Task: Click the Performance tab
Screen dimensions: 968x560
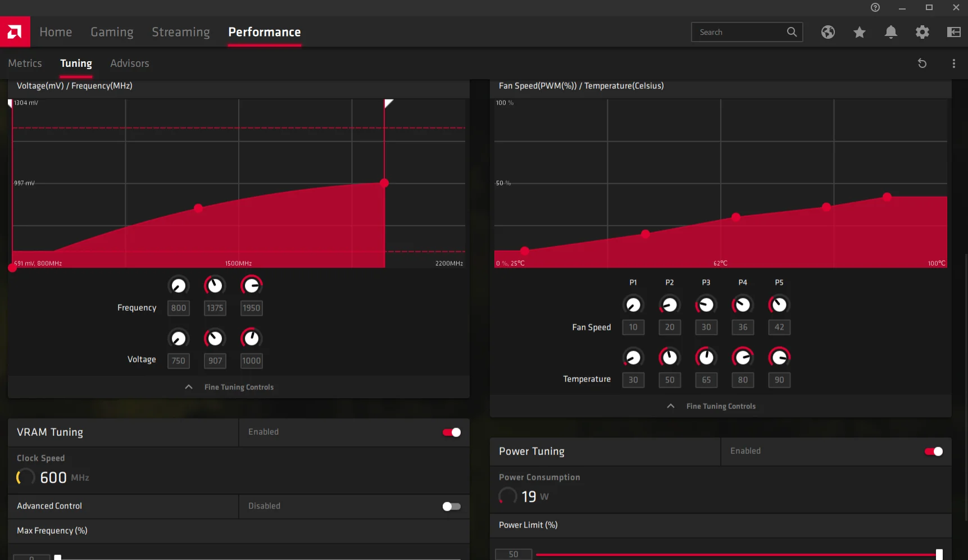Action: coord(265,32)
